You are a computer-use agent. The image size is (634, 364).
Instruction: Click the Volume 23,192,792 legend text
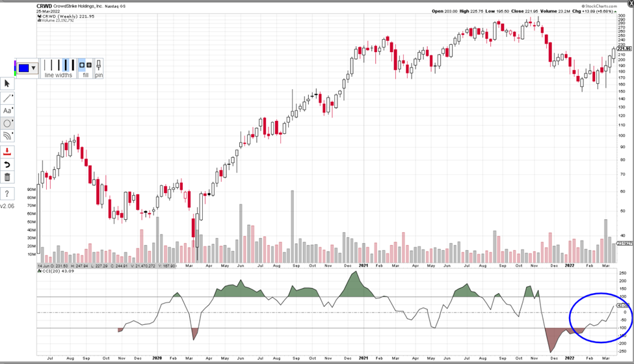57,20
